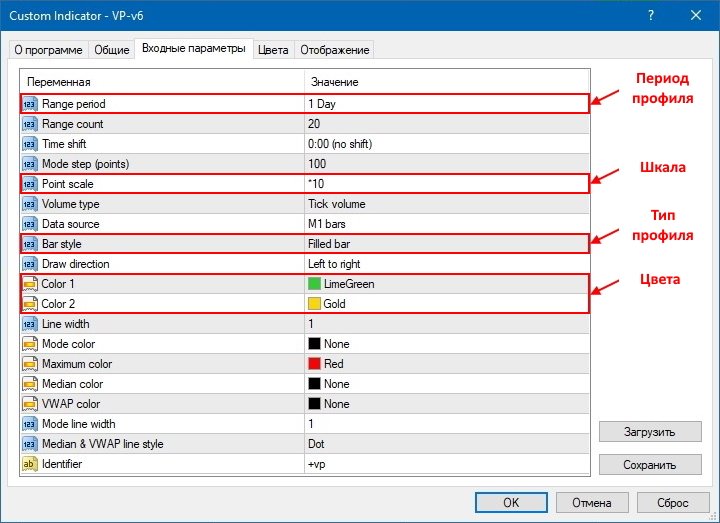This screenshot has height=523, width=720.
Task: Open the О программе tab
Action: click(48, 50)
